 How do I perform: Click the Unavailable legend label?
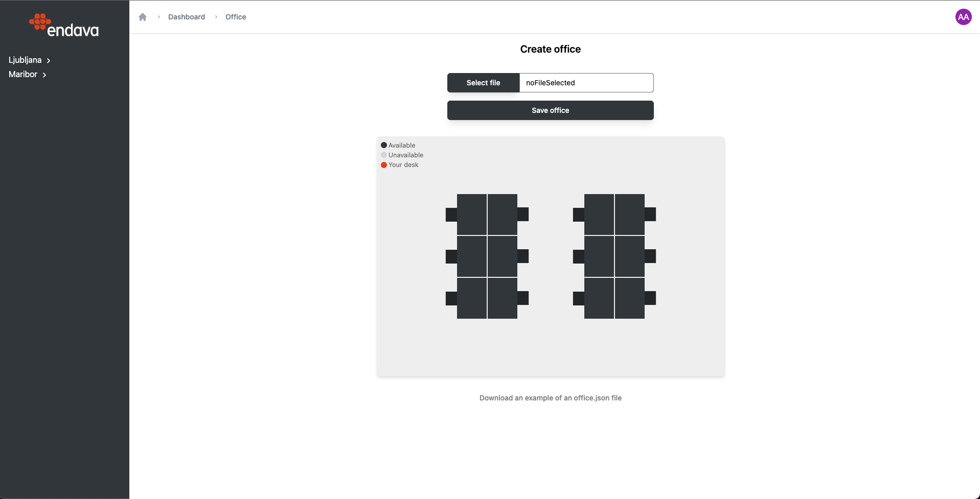[x=406, y=155]
